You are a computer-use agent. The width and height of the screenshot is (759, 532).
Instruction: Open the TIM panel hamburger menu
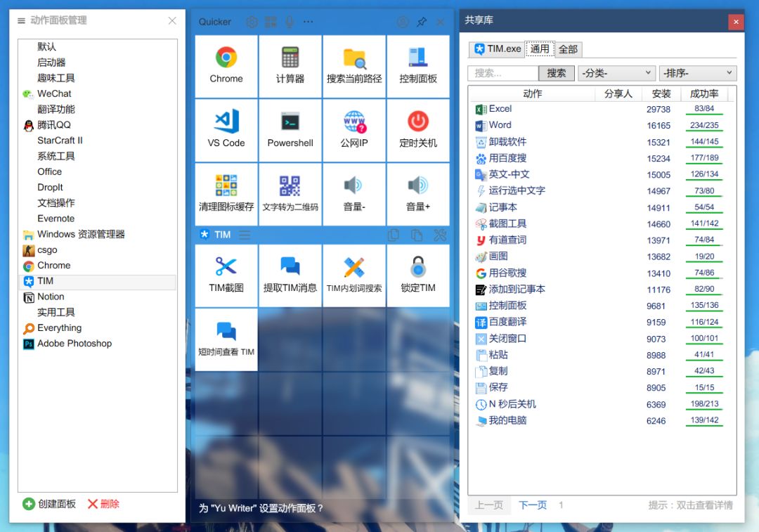[x=245, y=235]
